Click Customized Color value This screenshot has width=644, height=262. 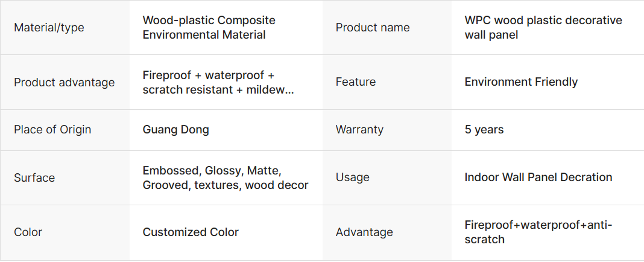click(191, 232)
